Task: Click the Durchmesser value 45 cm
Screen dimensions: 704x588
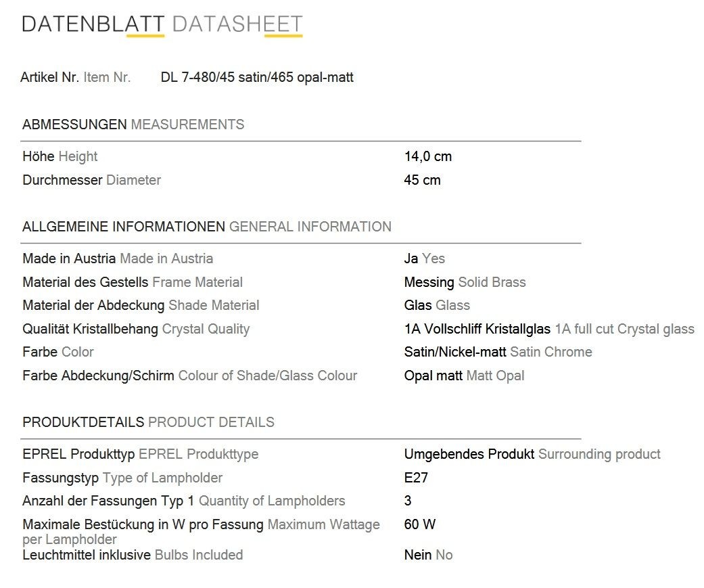Action: tap(422, 180)
